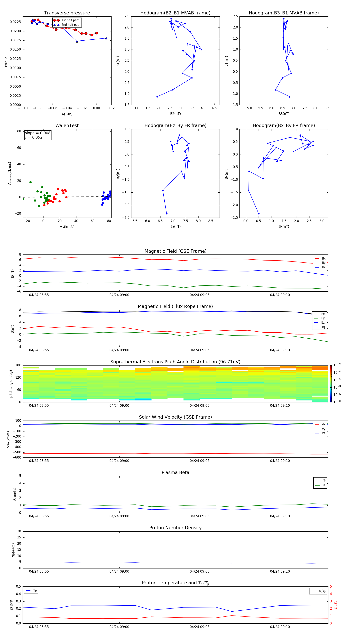Select the 'Hodogram(B2_B1 MVAB frame)' title
The height and width of the screenshot is (644, 351).
[x=175, y=13]
